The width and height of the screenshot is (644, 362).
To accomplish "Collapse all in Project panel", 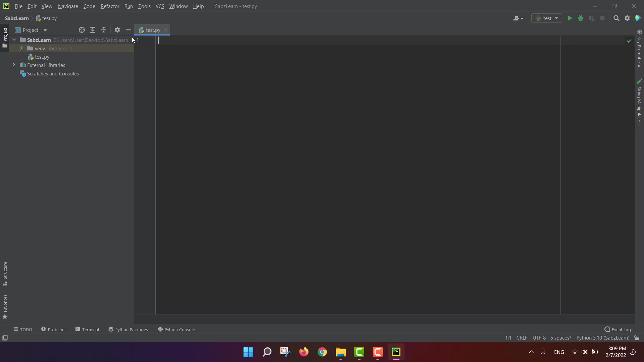I will point(104,30).
